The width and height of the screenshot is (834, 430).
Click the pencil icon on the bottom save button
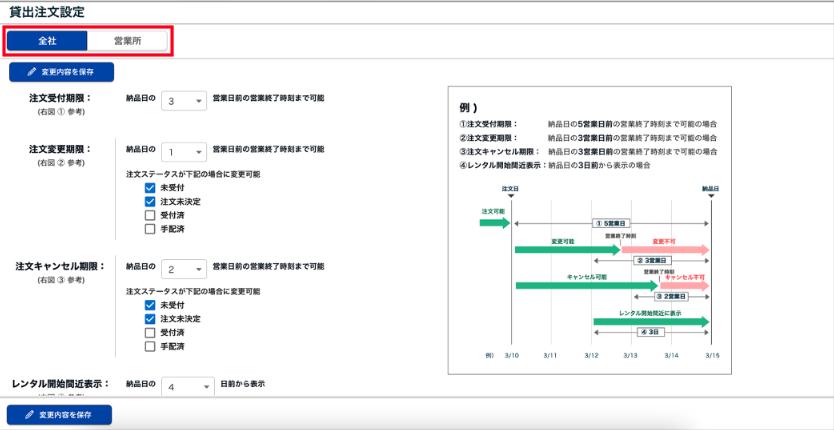pyautogui.click(x=29, y=414)
